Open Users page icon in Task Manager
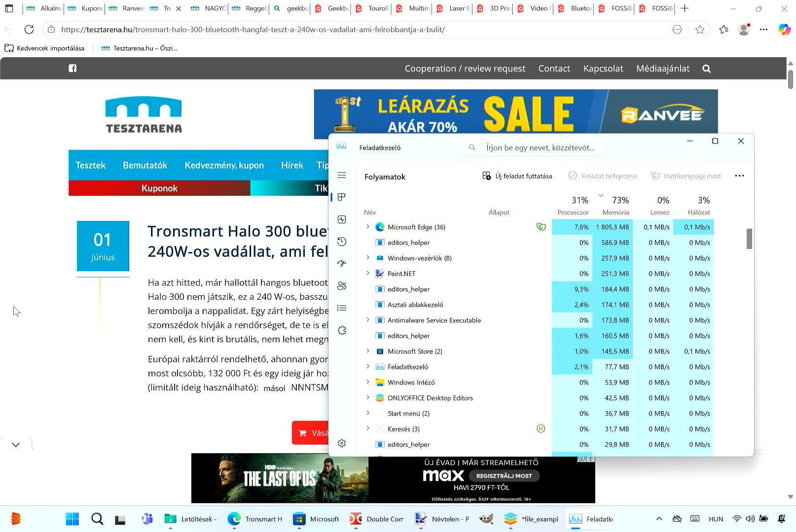This screenshot has height=532, width=796. pos(342,286)
